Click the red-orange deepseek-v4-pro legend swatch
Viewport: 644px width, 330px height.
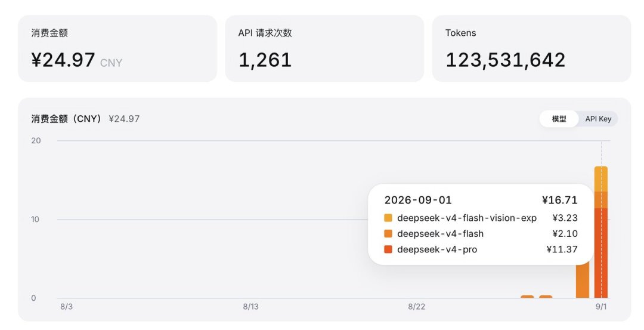pos(388,249)
